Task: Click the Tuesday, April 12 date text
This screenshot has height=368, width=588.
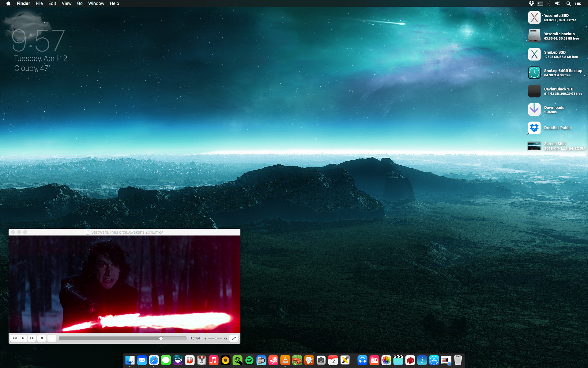Action: [40, 58]
